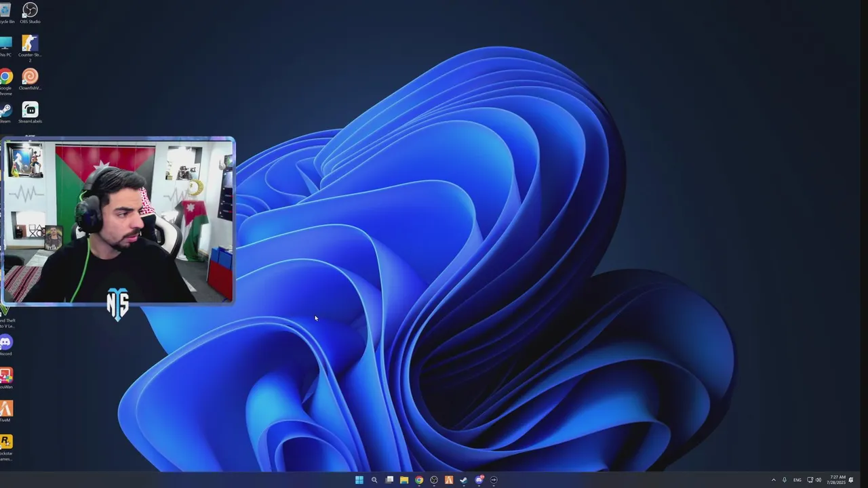Open the Discord desktop shortcut

[6, 345]
